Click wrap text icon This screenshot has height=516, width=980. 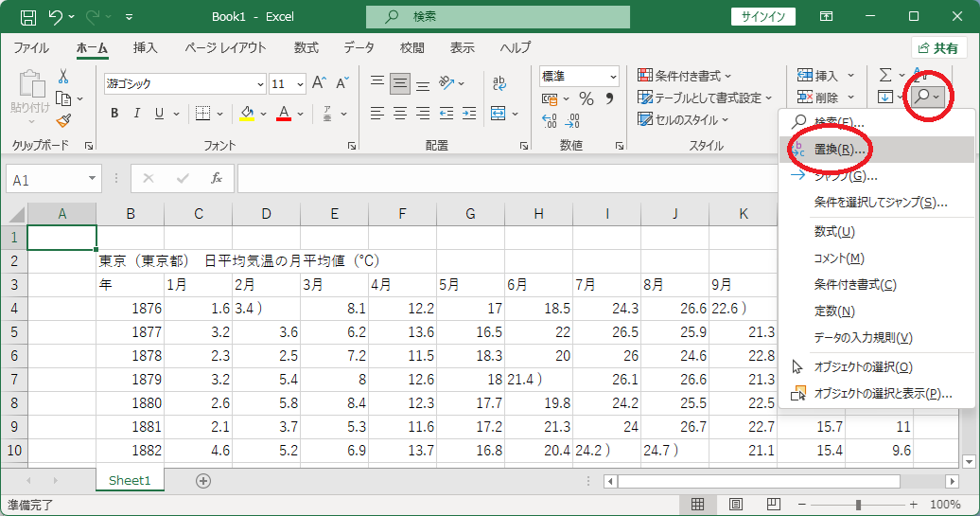(499, 82)
